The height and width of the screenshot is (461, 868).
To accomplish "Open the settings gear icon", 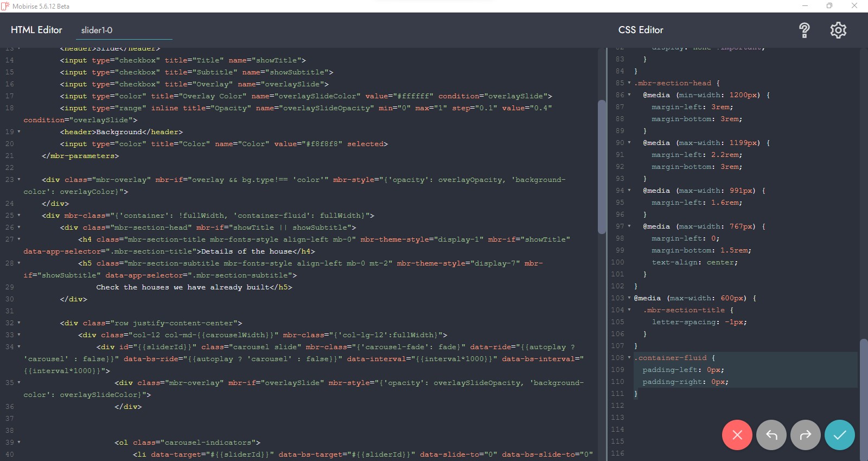I will tap(838, 30).
